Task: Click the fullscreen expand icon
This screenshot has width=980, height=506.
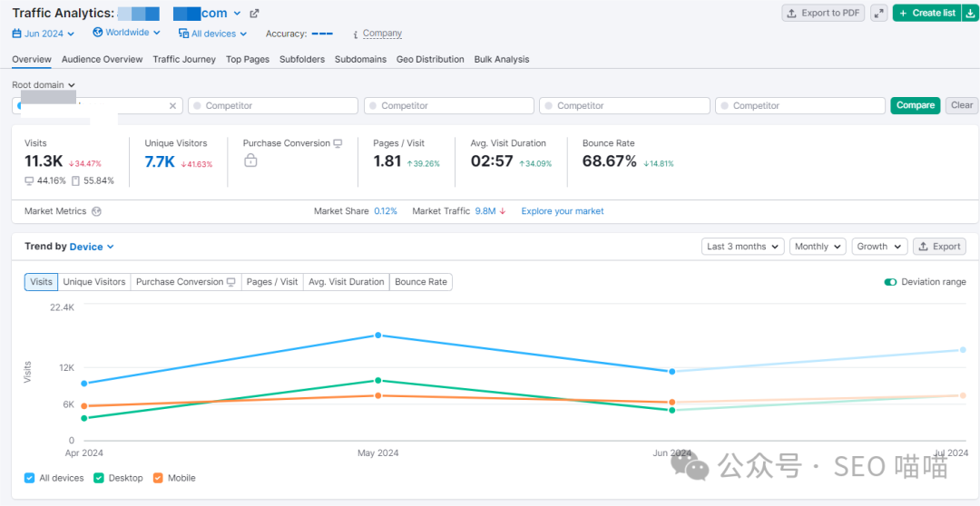Action: pos(878,13)
